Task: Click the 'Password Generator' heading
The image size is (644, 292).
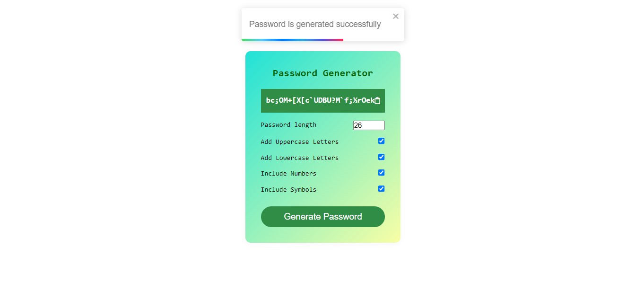Action: coord(323,73)
